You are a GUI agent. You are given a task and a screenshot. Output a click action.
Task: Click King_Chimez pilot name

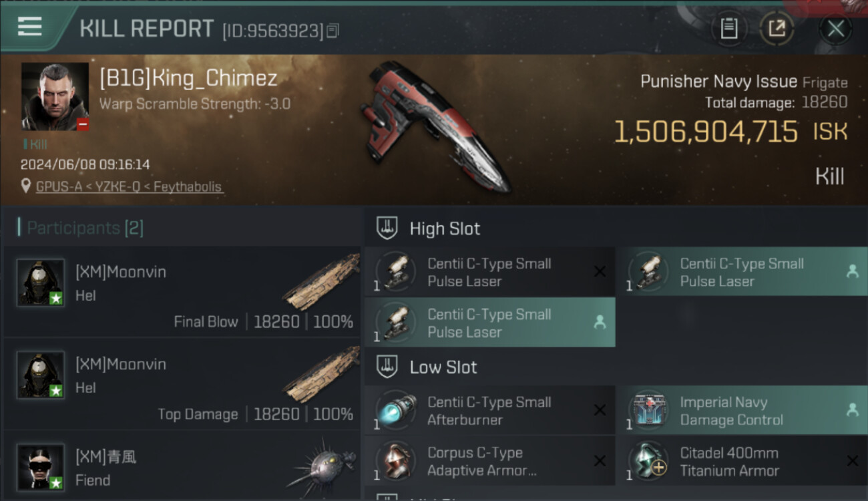(x=188, y=78)
